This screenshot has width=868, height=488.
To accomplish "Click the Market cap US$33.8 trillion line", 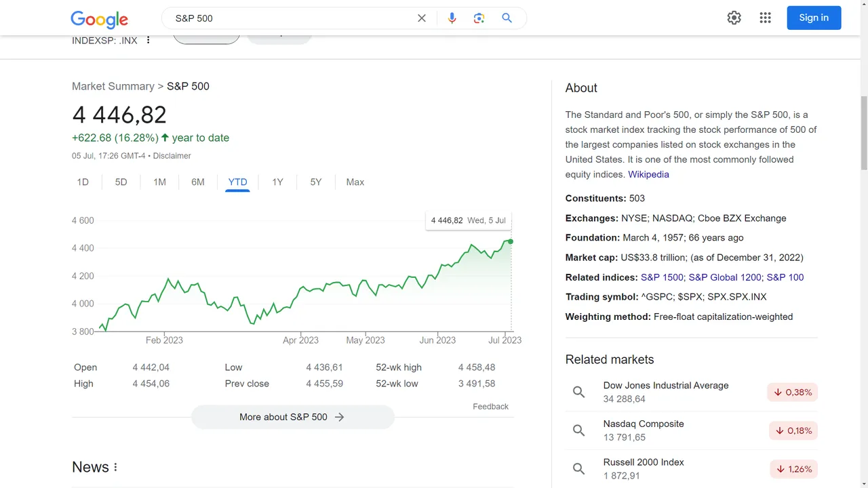I will [684, 258].
